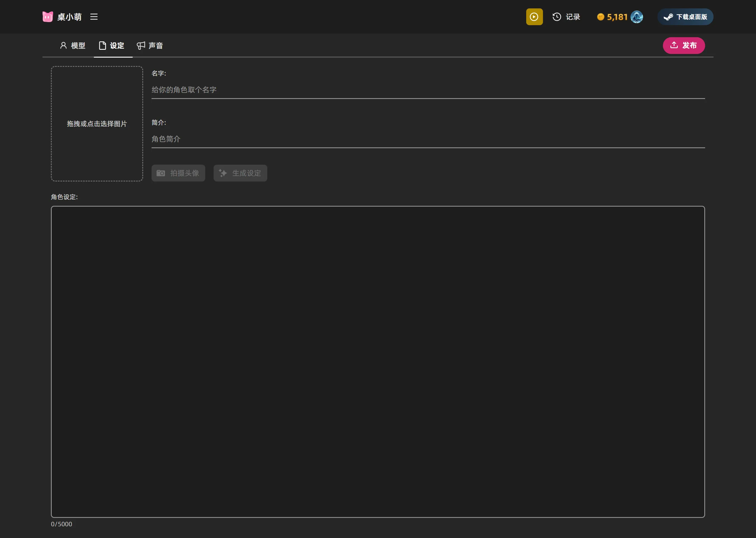Click the 生成设定 generate button

(x=240, y=173)
